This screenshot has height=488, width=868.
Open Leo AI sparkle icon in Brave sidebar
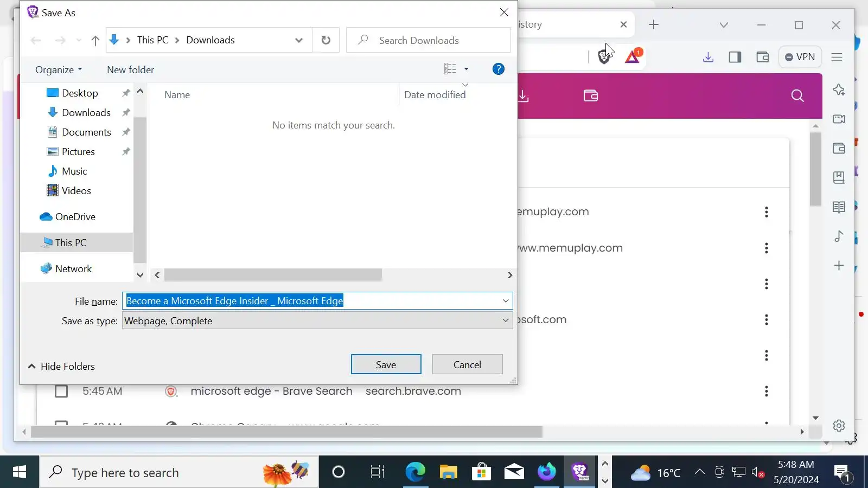coord(839,89)
